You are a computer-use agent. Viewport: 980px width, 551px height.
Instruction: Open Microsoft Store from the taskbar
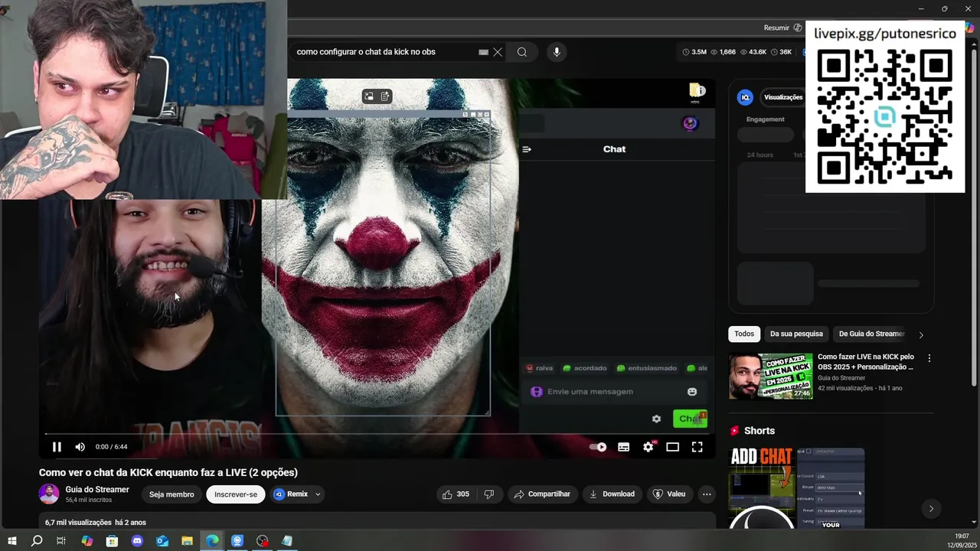tap(112, 541)
